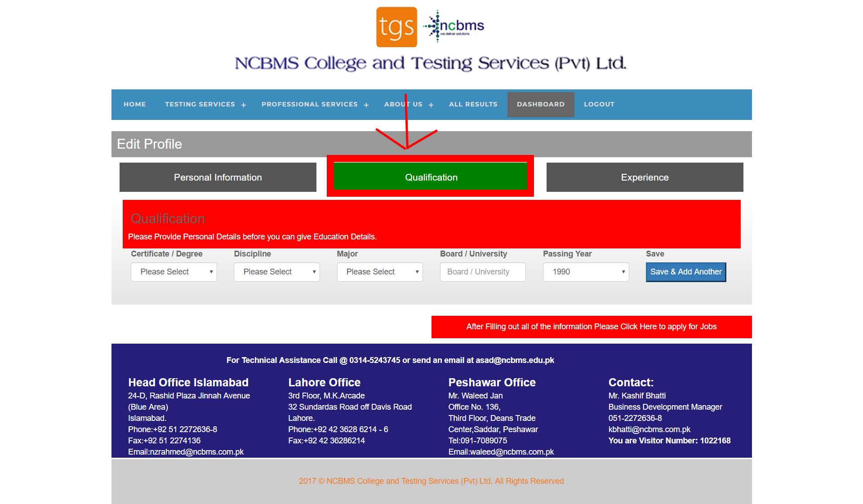Open About Us menu
This screenshot has width=863, height=504.
pyautogui.click(x=403, y=104)
